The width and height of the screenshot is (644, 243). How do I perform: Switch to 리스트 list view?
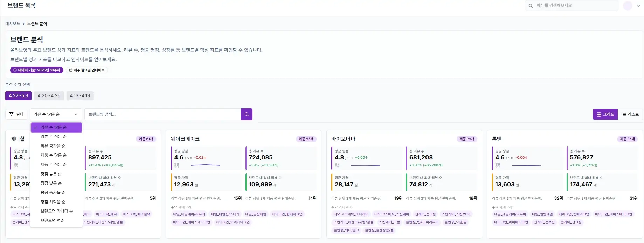point(630,114)
